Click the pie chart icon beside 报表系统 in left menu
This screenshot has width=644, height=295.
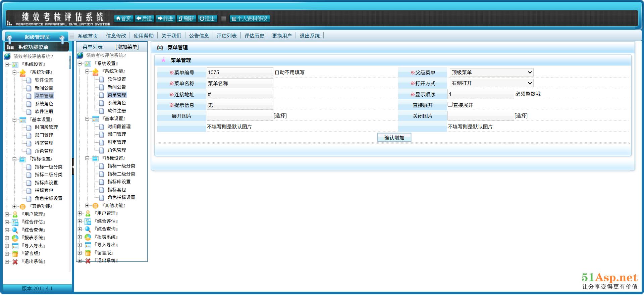(x=15, y=238)
